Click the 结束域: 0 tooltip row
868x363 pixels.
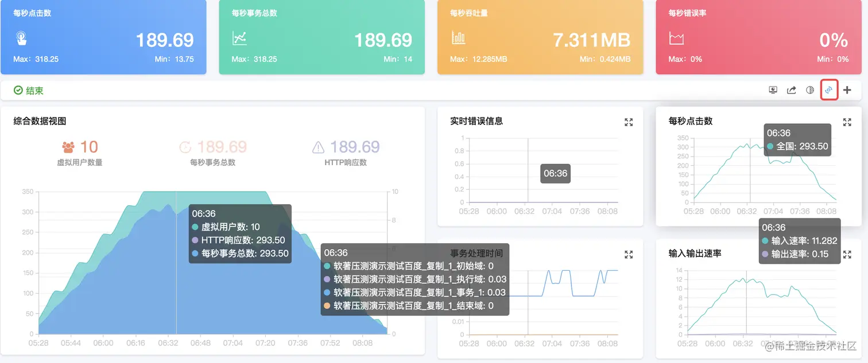409,306
